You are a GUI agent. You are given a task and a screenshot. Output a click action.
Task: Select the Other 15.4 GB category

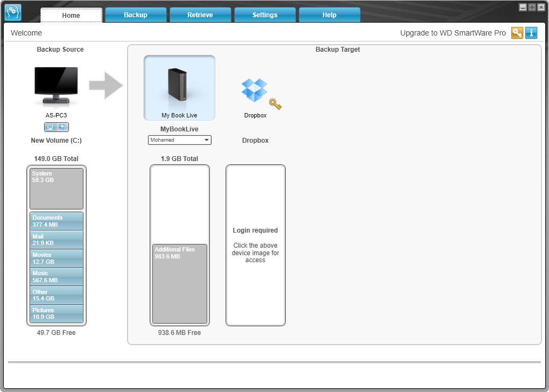tap(57, 295)
